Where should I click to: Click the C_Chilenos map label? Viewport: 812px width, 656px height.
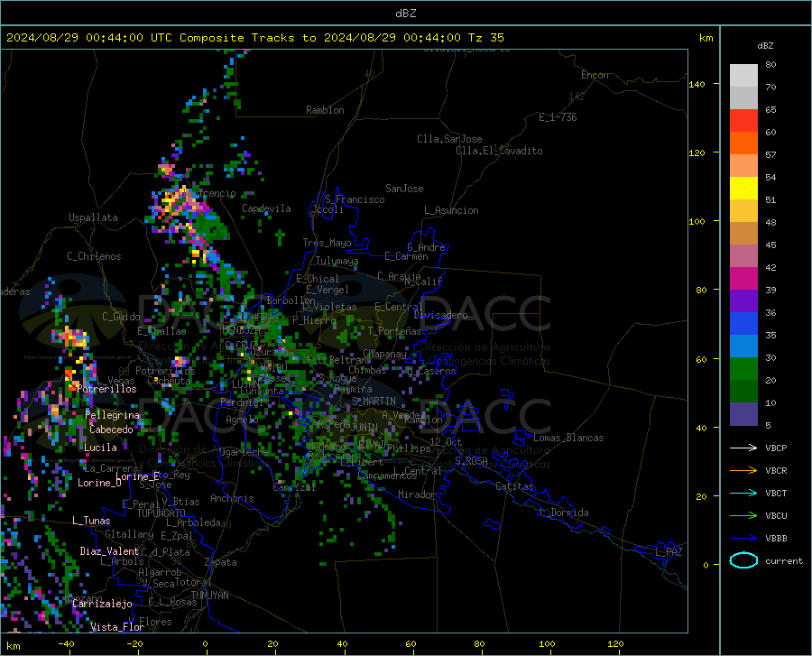(x=94, y=256)
